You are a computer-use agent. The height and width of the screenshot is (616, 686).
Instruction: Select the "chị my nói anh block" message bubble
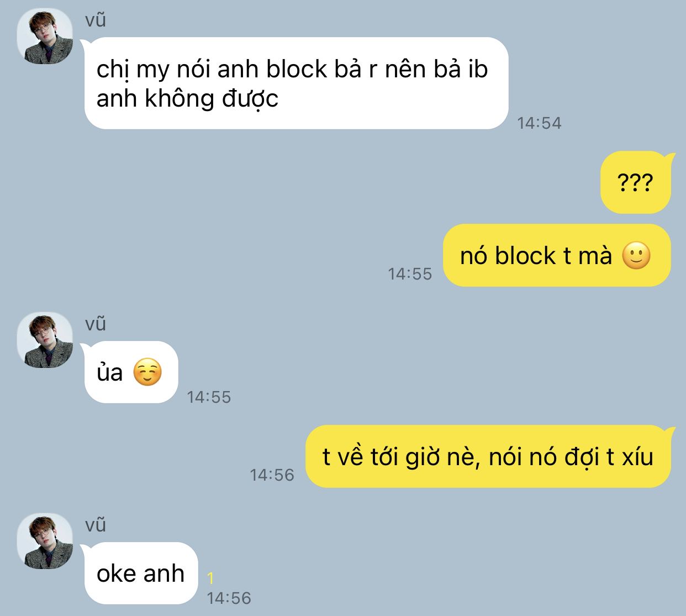[296, 83]
